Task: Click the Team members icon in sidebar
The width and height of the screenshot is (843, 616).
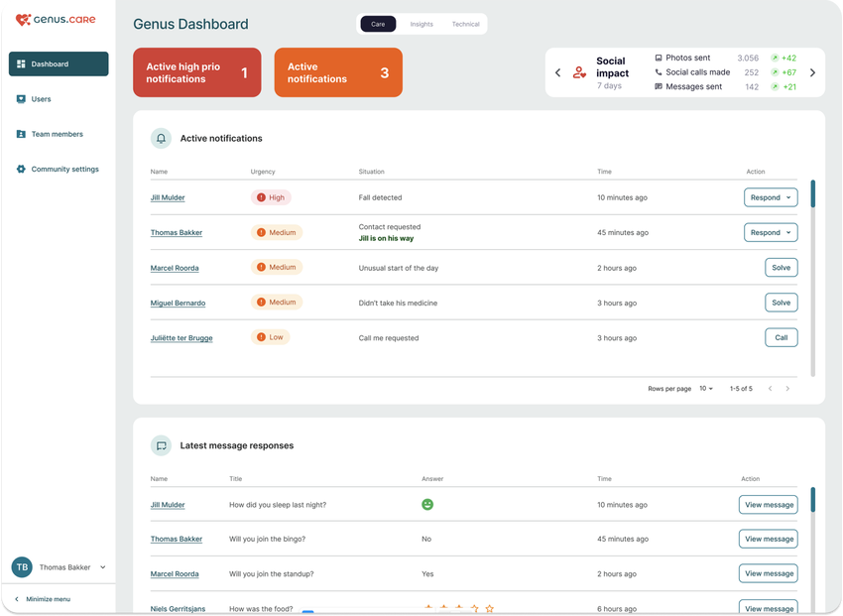Action: [21, 134]
